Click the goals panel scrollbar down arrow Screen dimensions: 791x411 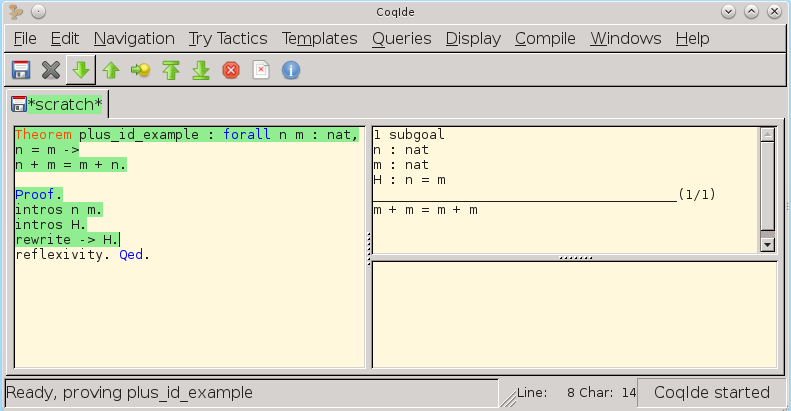(767, 245)
